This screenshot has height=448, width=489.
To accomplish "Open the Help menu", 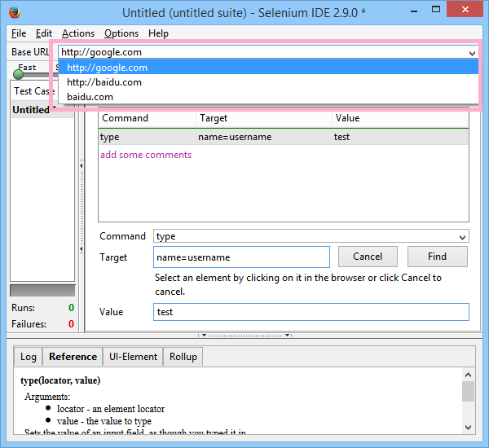I will pos(158,33).
